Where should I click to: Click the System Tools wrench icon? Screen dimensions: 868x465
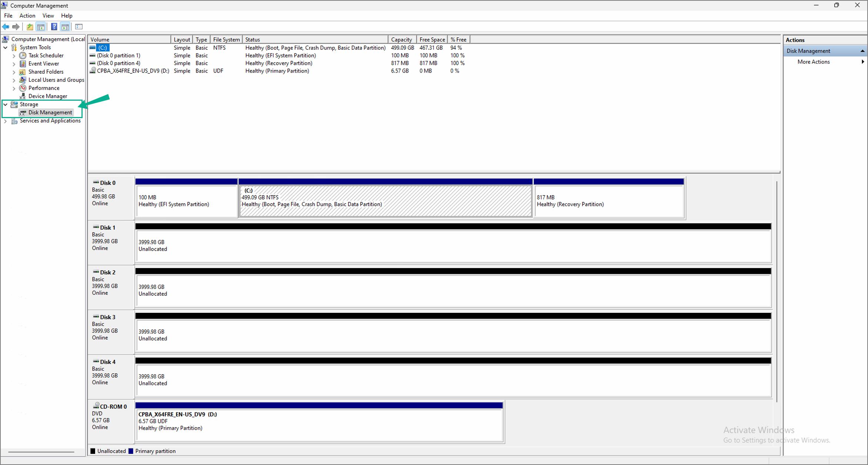(14, 47)
